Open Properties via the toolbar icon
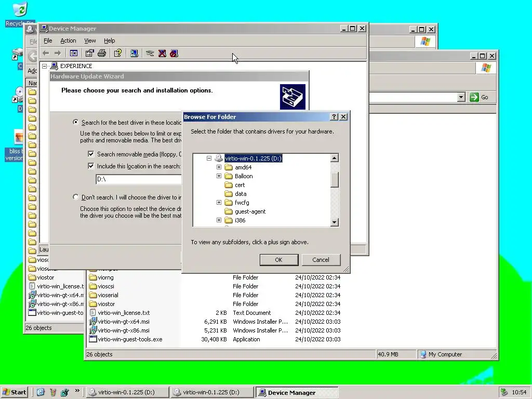 (x=89, y=54)
